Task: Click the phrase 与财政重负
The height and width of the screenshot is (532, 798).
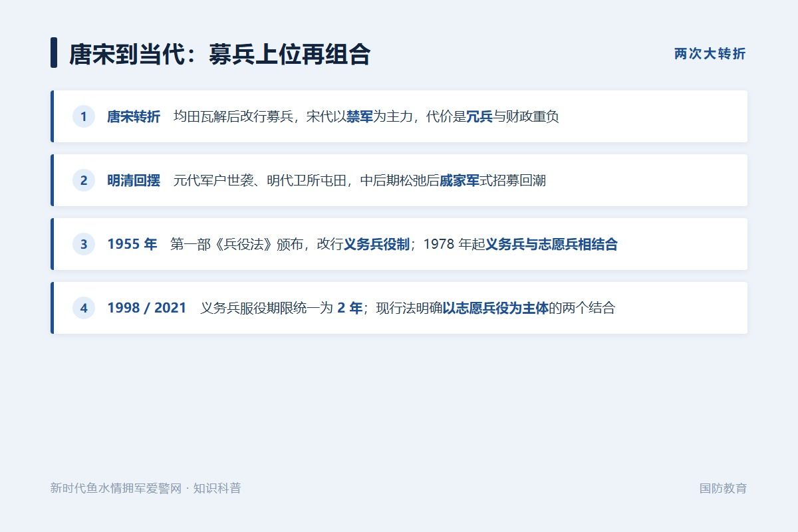Action: (526, 117)
